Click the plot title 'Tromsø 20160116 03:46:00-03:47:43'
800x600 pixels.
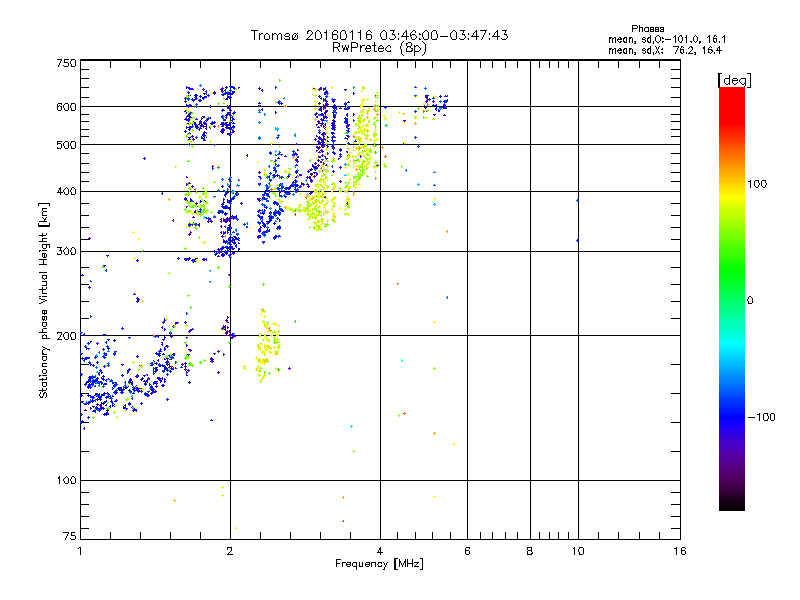click(x=379, y=35)
